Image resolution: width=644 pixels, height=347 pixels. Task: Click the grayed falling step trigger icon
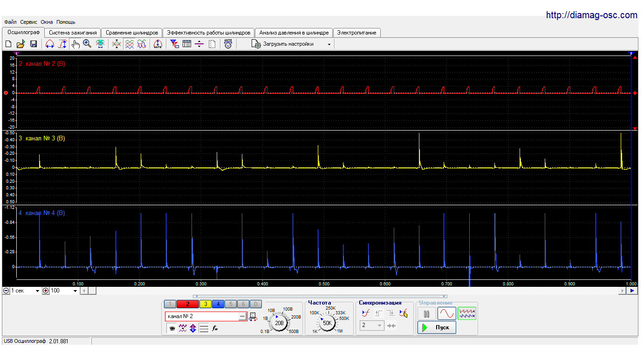click(x=391, y=313)
